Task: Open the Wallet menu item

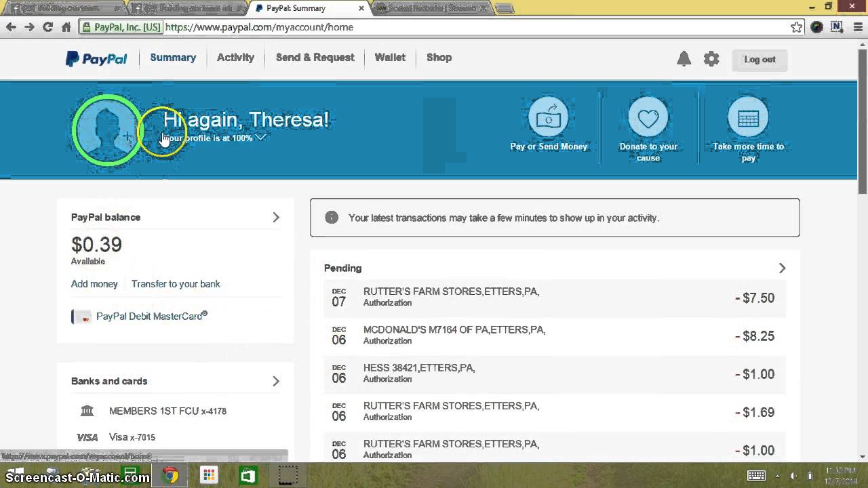Action: pyautogui.click(x=390, y=58)
